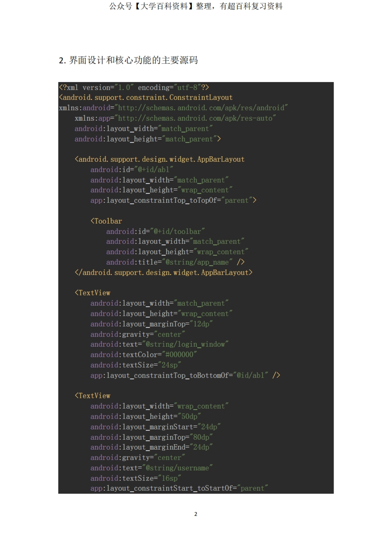Click the xmlns:android schema URL
Image resolution: width=392 pixels, height=555 pixels.
click(201, 108)
